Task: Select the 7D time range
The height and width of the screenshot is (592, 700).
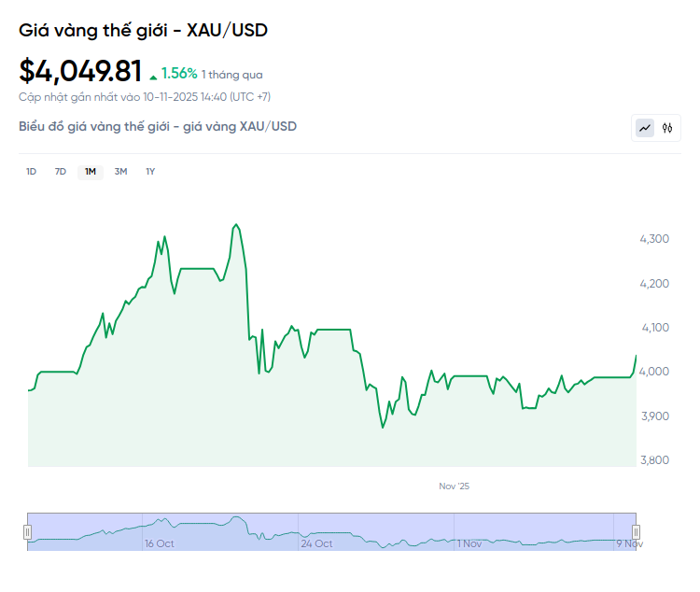Action: (61, 172)
